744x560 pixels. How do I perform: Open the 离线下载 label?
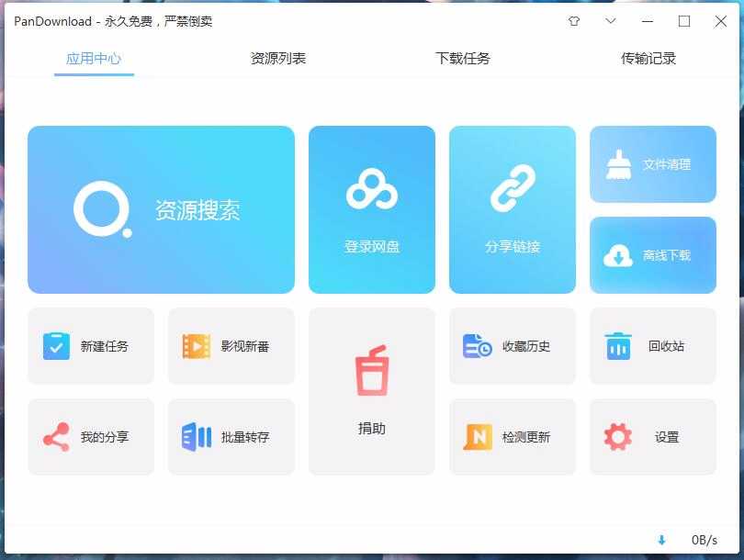point(667,255)
